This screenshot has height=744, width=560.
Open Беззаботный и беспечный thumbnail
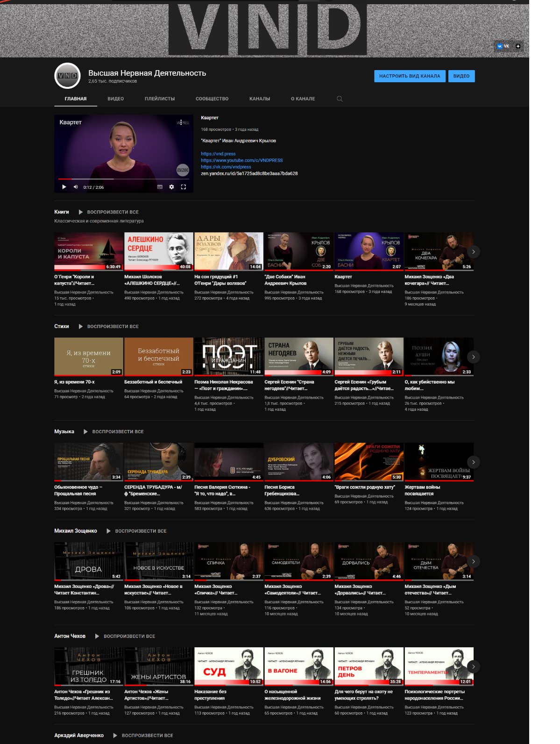pos(159,357)
